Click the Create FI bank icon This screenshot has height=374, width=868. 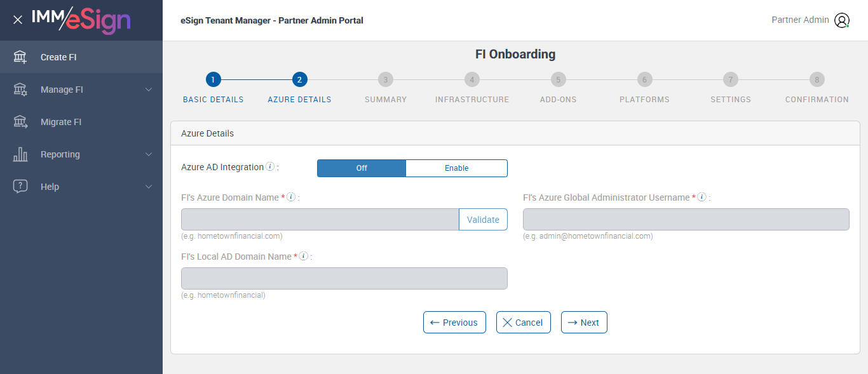coord(20,57)
